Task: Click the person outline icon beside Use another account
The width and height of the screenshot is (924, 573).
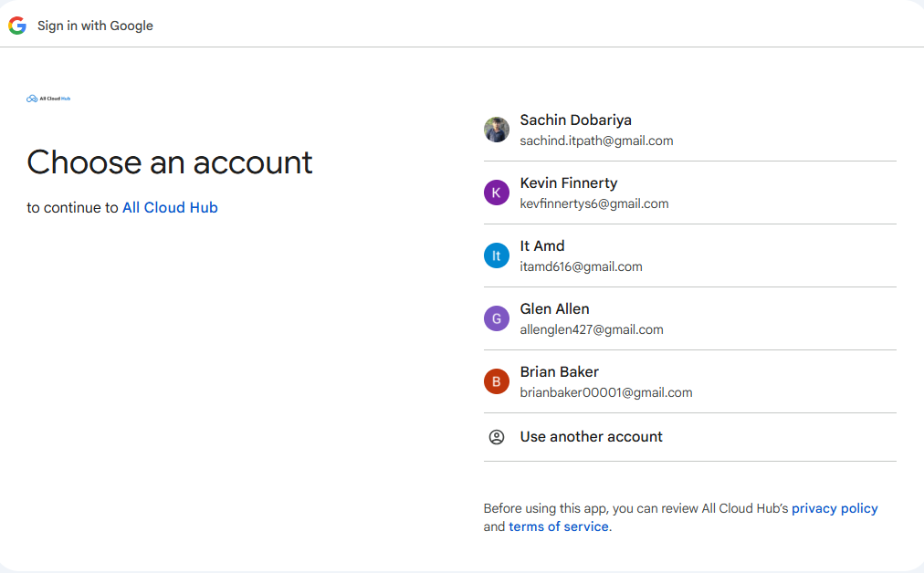Action: pos(496,437)
